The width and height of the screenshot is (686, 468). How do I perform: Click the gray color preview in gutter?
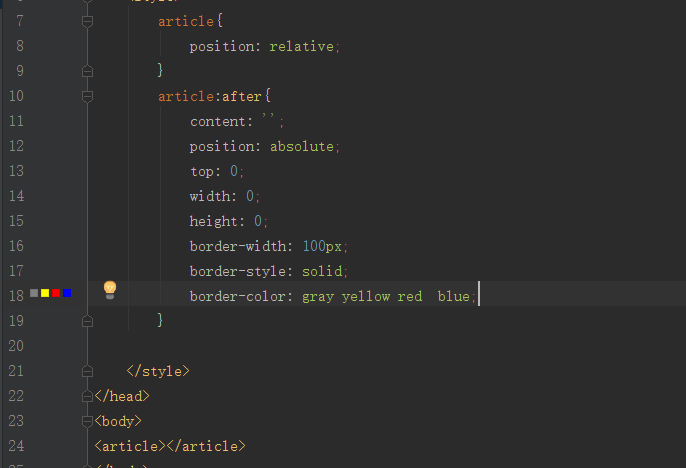click(34, 293)
